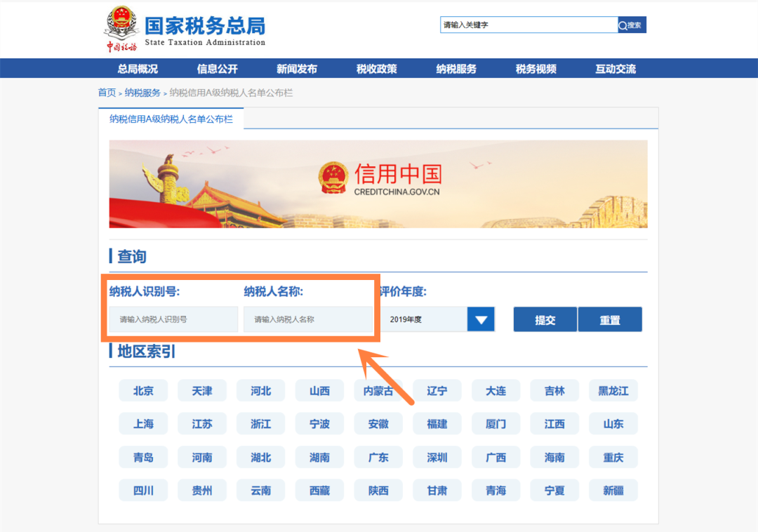Open the 税务视频 menu
The height and width of the screenshot is (532, 758).
click(536, 69)
